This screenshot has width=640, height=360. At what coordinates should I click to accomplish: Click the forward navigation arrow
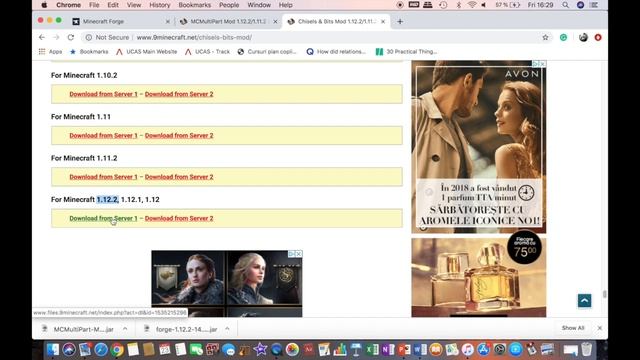point(56,37)
